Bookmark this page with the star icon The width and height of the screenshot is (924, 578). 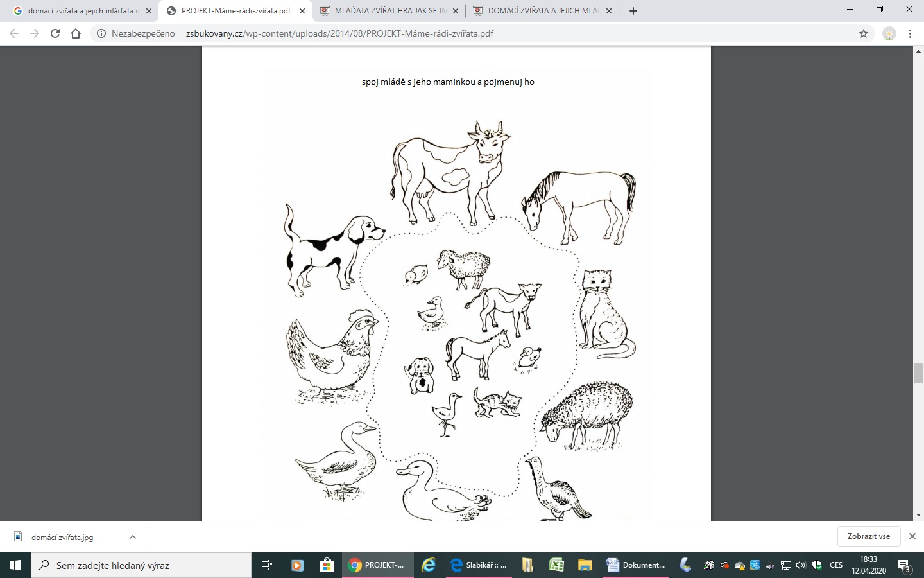[864, 33]
